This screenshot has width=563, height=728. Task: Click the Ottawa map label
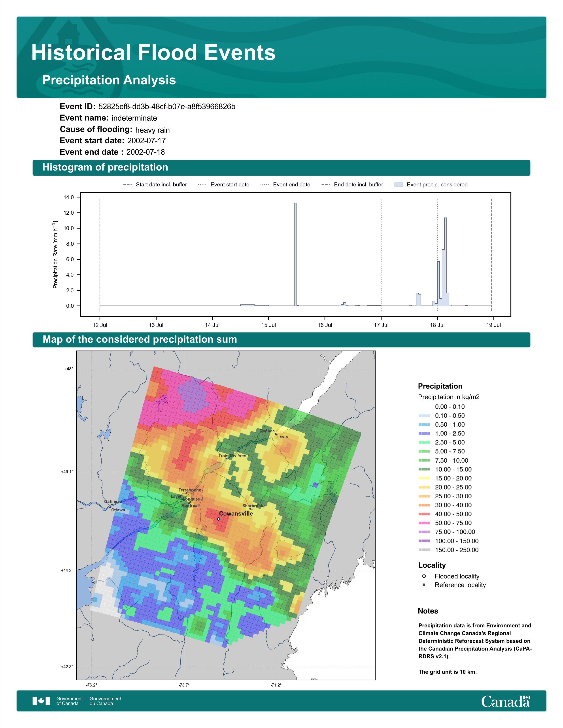click(118, 510)
